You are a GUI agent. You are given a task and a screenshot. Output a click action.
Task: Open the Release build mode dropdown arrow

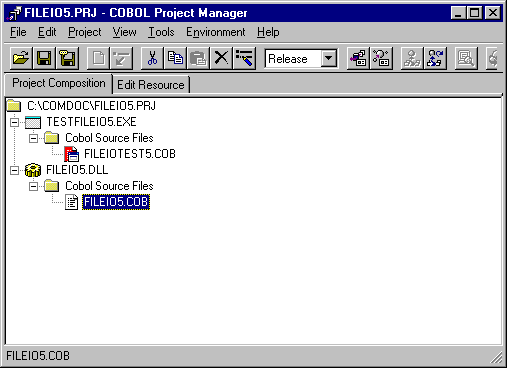click(x=329, y=59)
